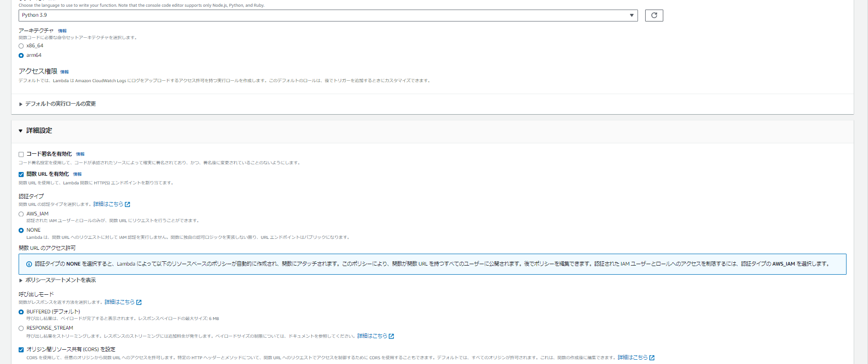Image resolution: width=868 pixels, height=364 pixels.
Task: Open info link beside 関数 URL を有効化
Action: pyautogui.click(x=77, y=174)
